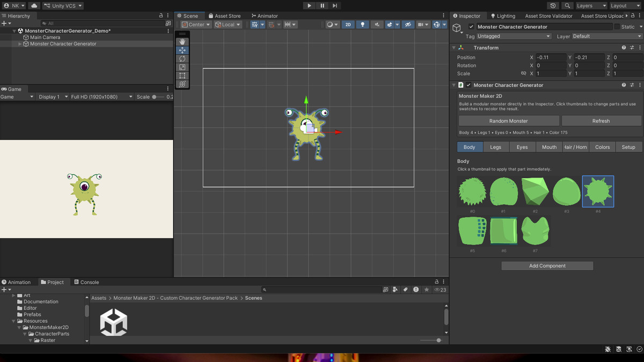Open the Tag dropdown showing Untagged
This screenshot has height=362, width=644.
click(x=514, y=36)
